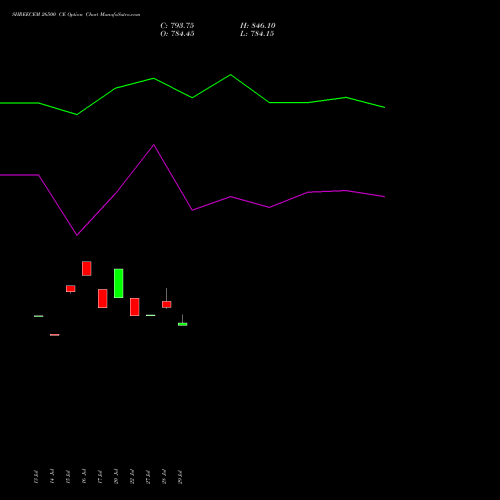Click the tall green candlestick body
Image resolution: width=500 pixels, height=500 pixels.
click(x=119, y=283)
